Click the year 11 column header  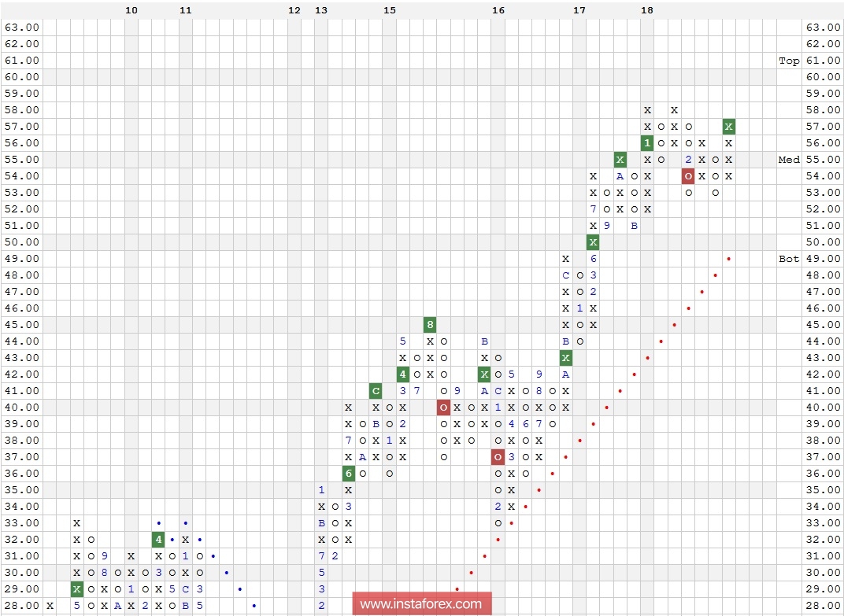pos(186,10)
